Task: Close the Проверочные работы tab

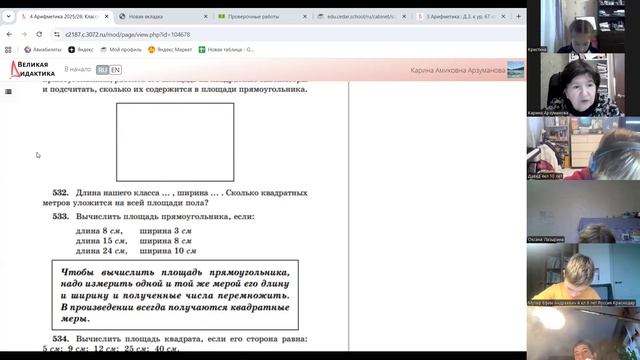Action: tap(304, 16)
